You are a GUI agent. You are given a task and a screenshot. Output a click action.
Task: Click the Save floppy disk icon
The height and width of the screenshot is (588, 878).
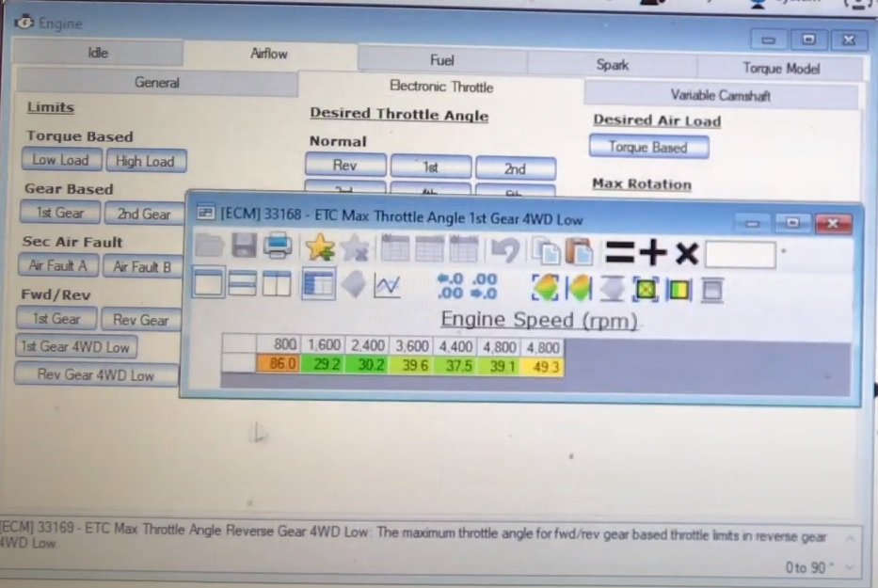coord(244,246)
